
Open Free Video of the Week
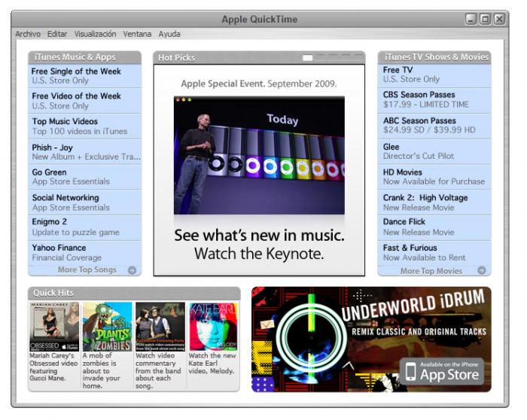coord(84,101)
